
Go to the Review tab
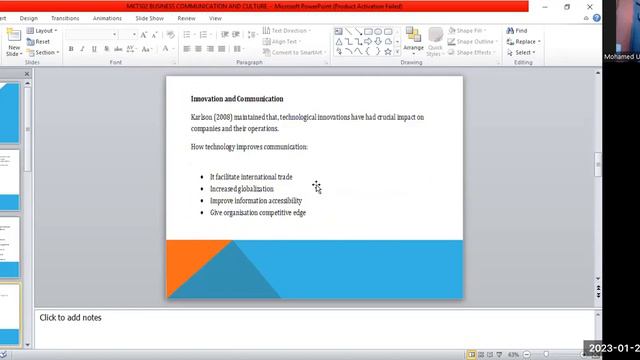[x=187, y=18]
